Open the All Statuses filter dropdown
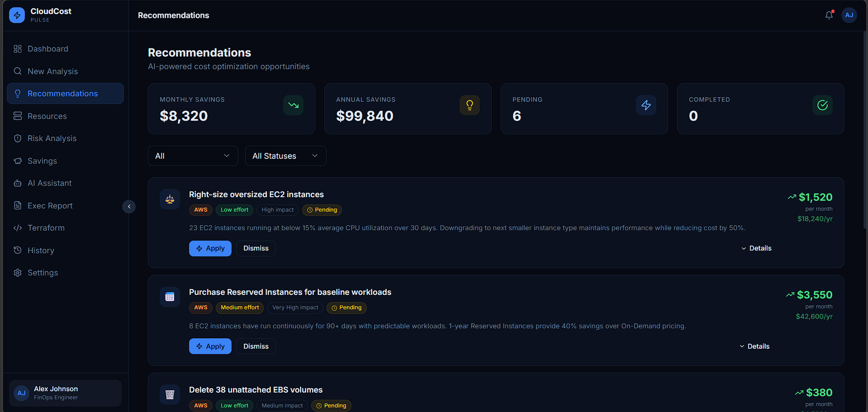 coord(286,156)
